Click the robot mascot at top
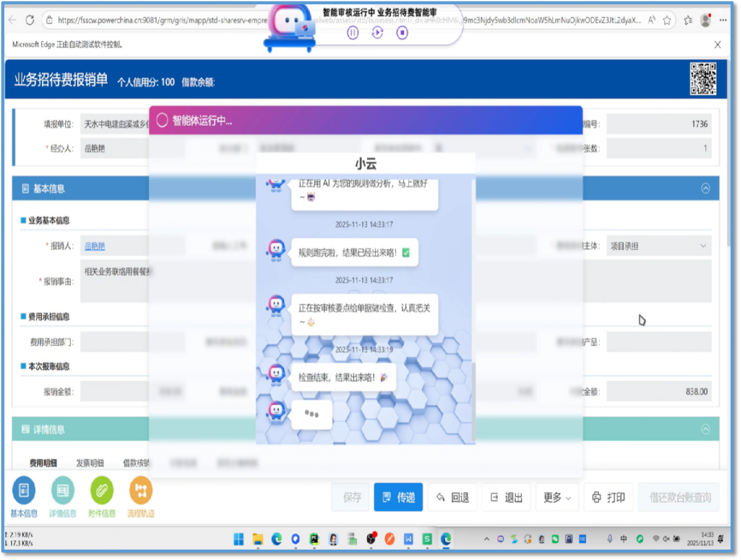 290,28
